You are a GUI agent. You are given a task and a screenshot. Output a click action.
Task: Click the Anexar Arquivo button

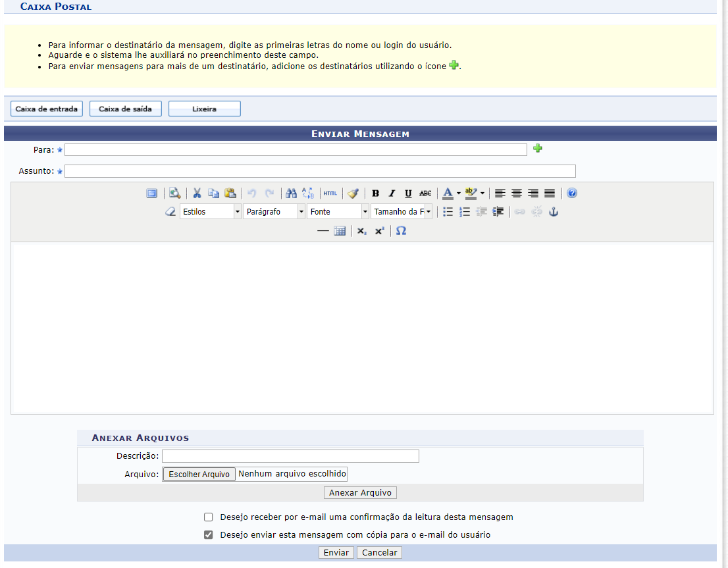pyautogui.click(x=360, y=493)
